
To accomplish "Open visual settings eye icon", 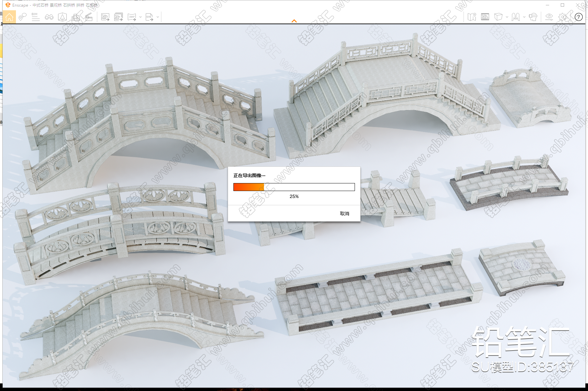I will pyautogui.click(x=549, y=17).
